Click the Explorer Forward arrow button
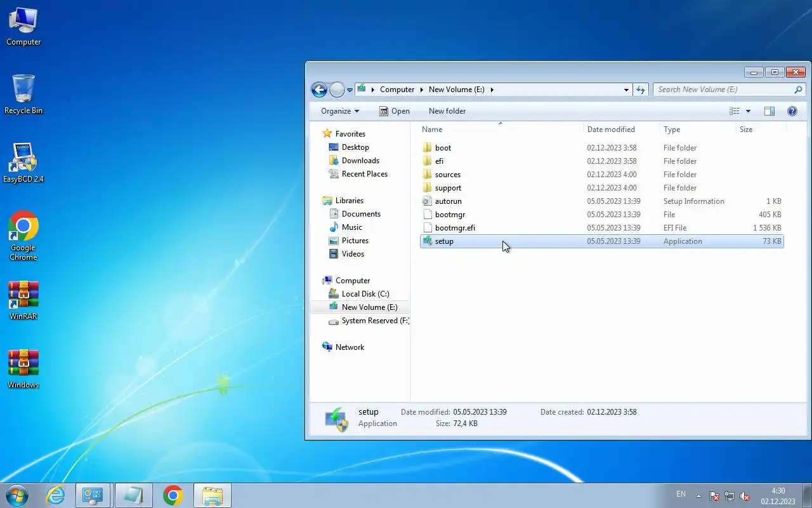The height and width of the screenshot is (508, 812). [x=337, y=90]
